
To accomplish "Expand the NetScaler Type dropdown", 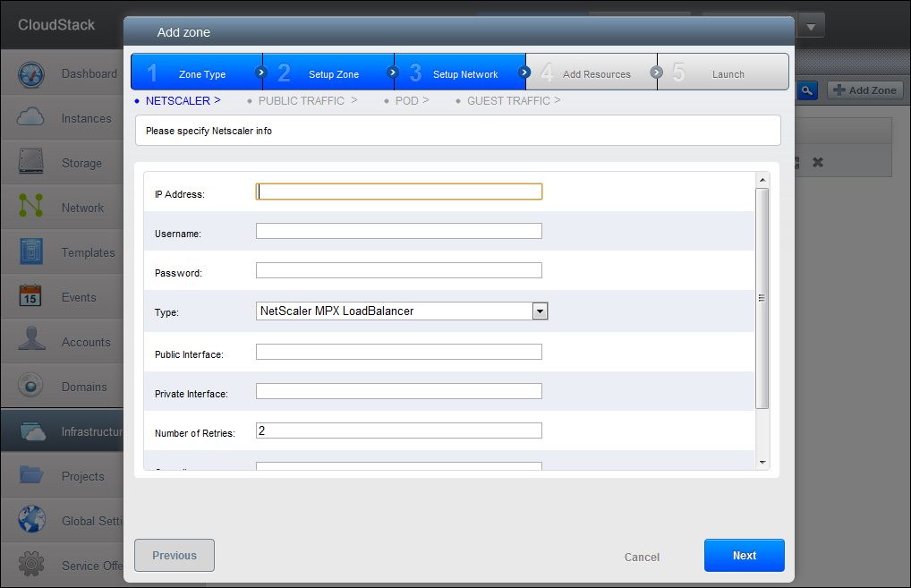I will tap(540, 311).
